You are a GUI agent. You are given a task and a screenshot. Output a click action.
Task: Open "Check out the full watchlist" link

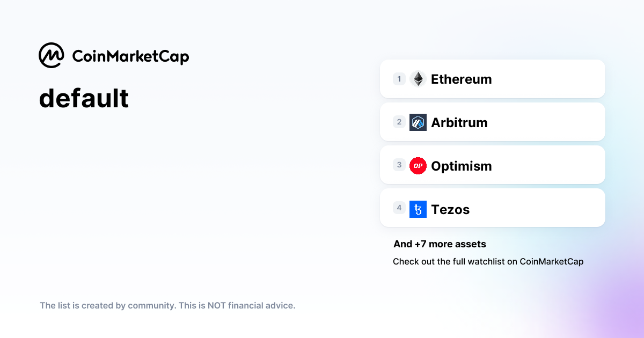tap(488, 262)
